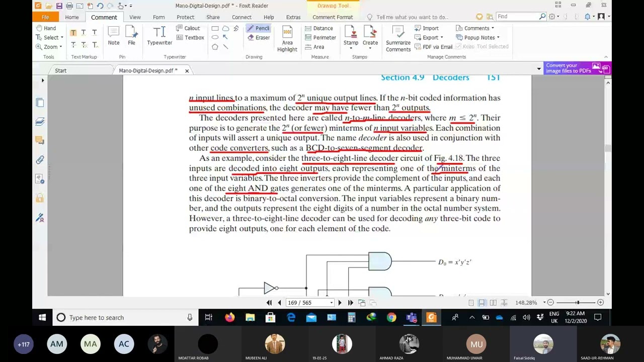
Task: Click FDF via Email button
Action: pos(433,47)
